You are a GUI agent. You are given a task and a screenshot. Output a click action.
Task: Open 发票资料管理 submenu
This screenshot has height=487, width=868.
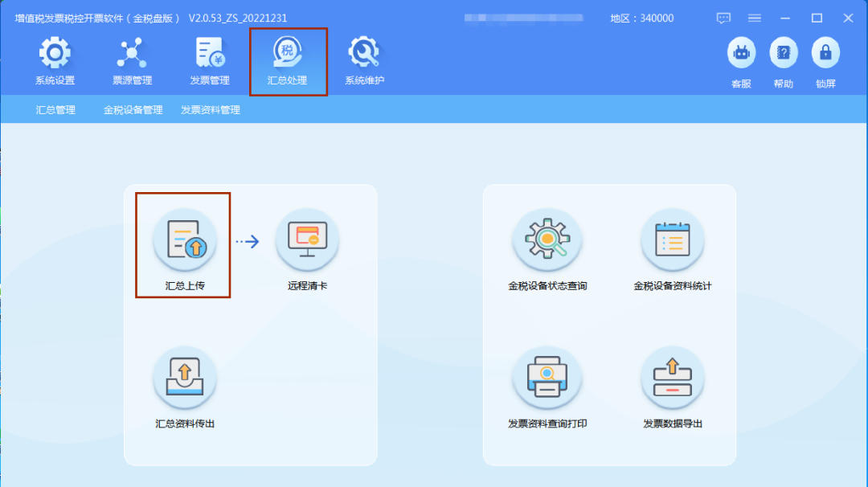tap(211, 109)
